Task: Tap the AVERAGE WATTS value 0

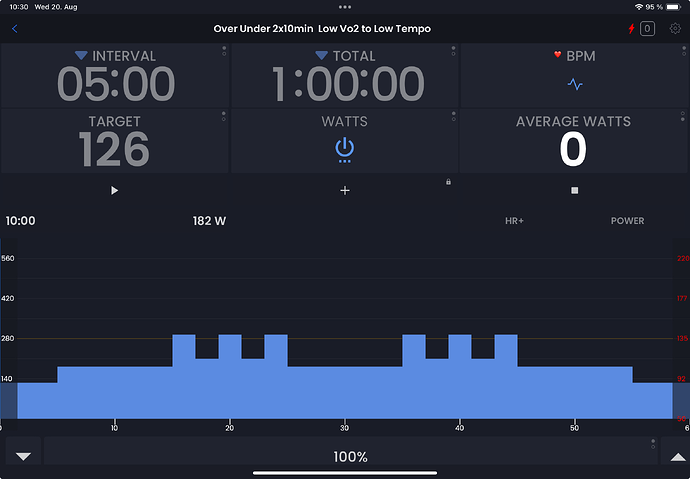Action: point(573,149)
